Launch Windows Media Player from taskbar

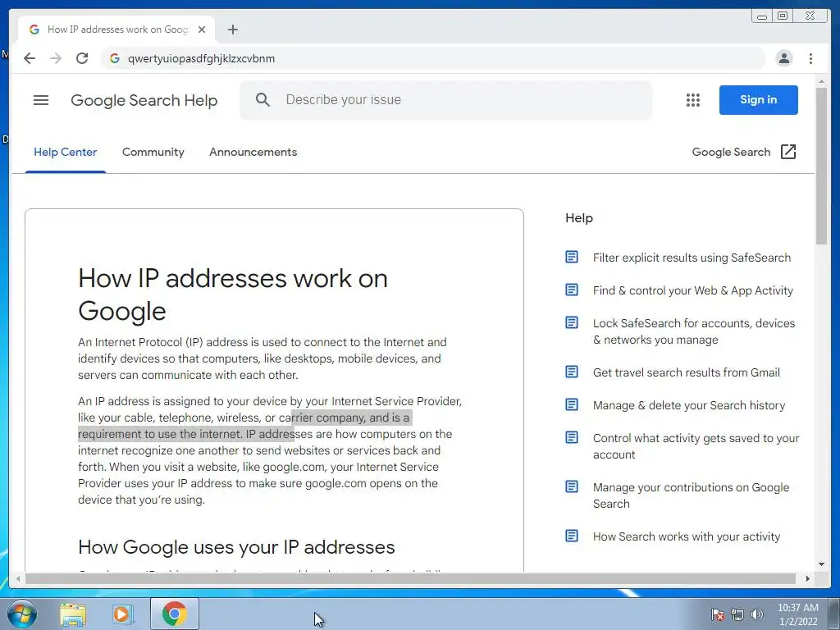[122, 614]
